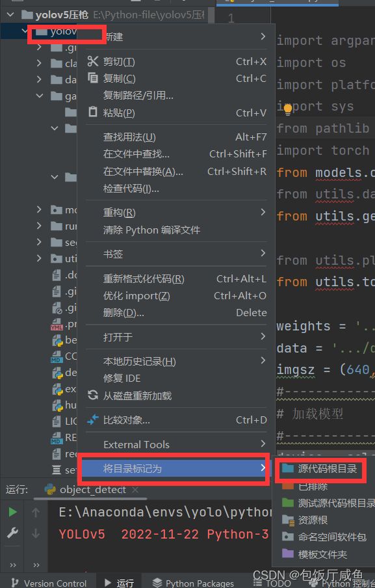Select 修复 IDE entry
Viewport: 375px width, 588px height.
[176, 378]
